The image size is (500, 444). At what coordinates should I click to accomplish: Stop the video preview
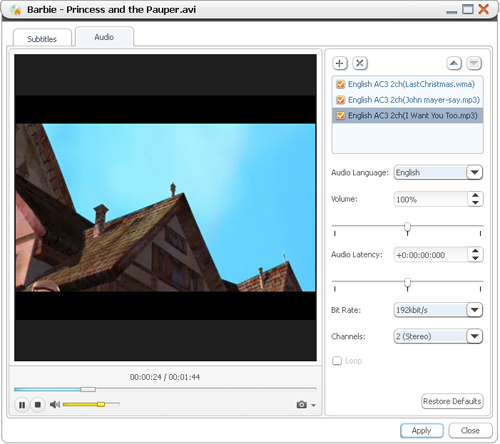[38, 405]
